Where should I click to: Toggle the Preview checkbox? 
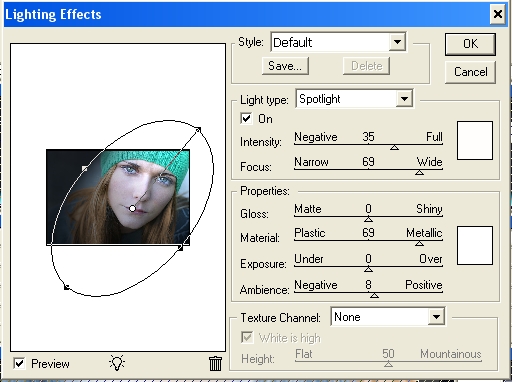[19, 363]
